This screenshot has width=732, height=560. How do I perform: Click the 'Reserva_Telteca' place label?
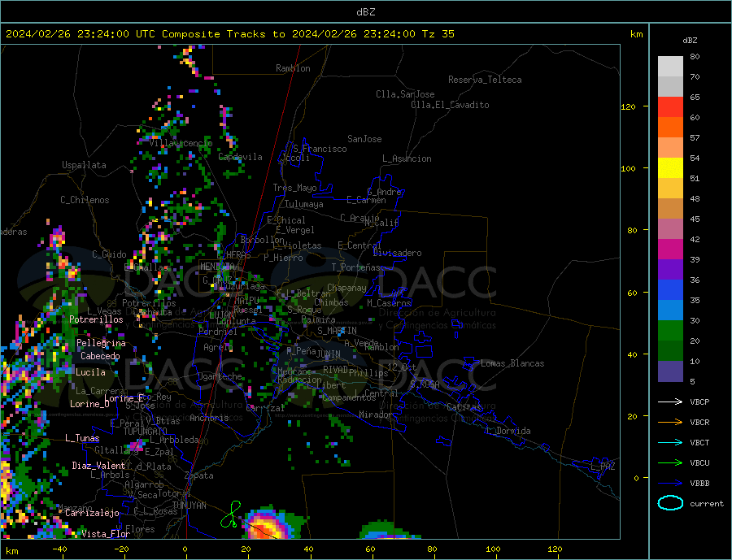click(x=485, y=80)
